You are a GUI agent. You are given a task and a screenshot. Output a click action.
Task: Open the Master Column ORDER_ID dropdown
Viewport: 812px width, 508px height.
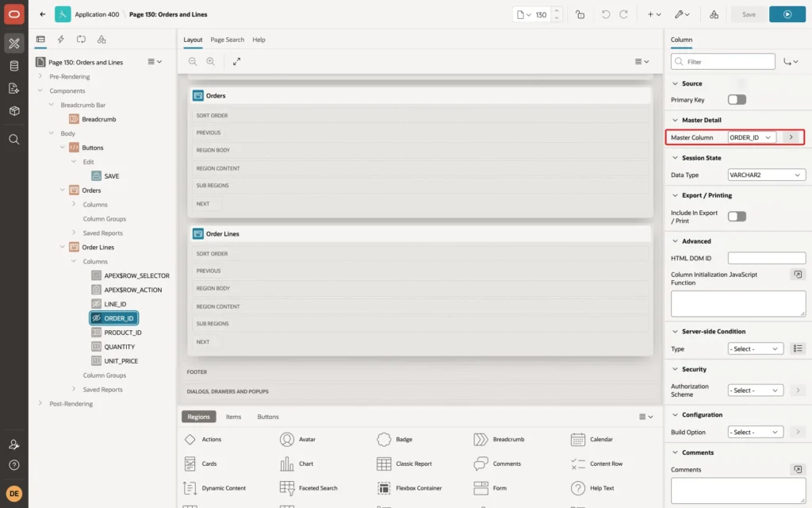click(x=752, y=137)
